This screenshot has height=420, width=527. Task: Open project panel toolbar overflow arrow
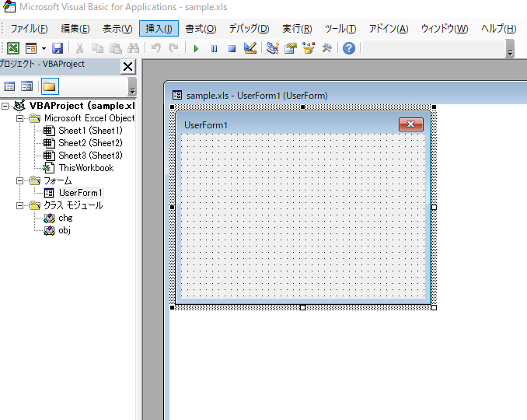point(132,87)
